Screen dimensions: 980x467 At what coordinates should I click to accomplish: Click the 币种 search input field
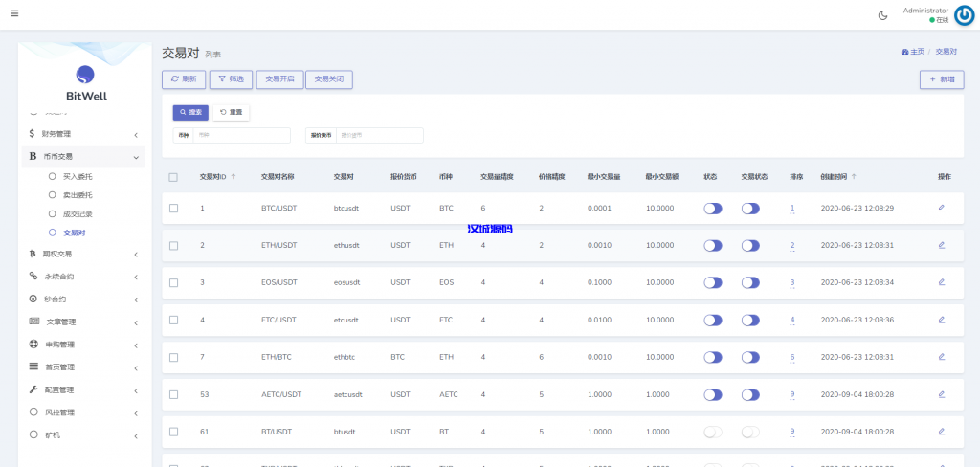pos(241,135)
